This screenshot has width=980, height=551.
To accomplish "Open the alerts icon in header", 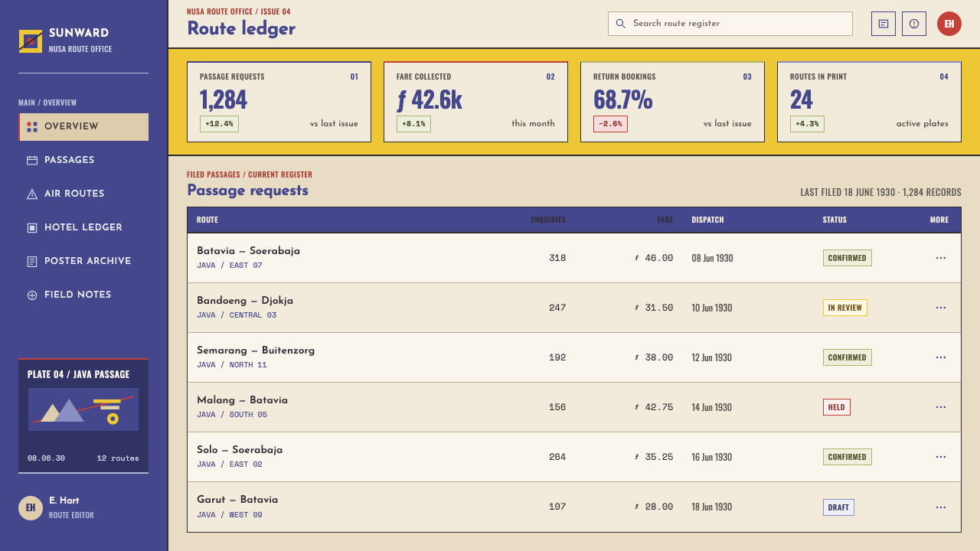I will tap(914, 24).
